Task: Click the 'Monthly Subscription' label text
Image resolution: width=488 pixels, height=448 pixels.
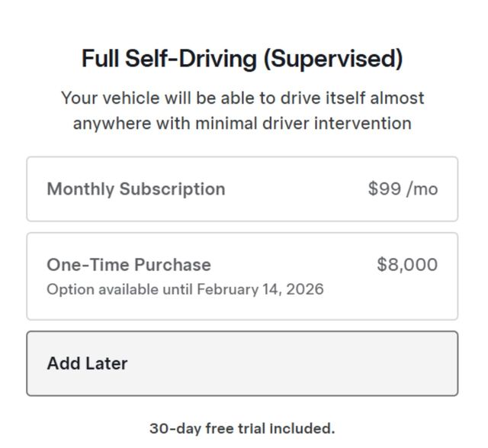Action: point(136,189)
